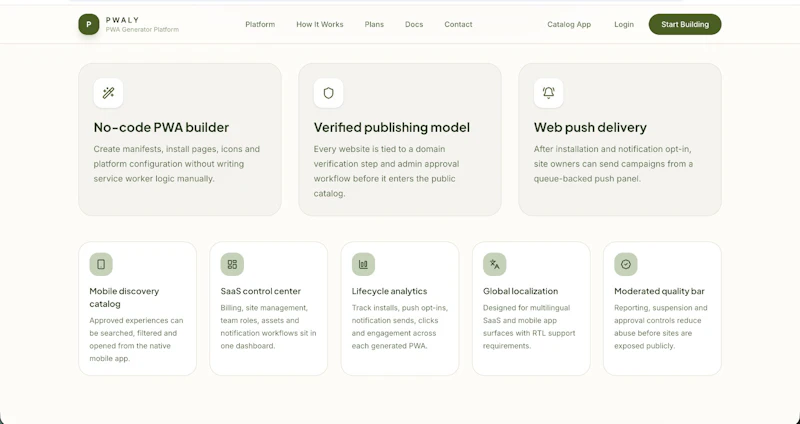Go to How It Works in navigation

tap(320, 24)
